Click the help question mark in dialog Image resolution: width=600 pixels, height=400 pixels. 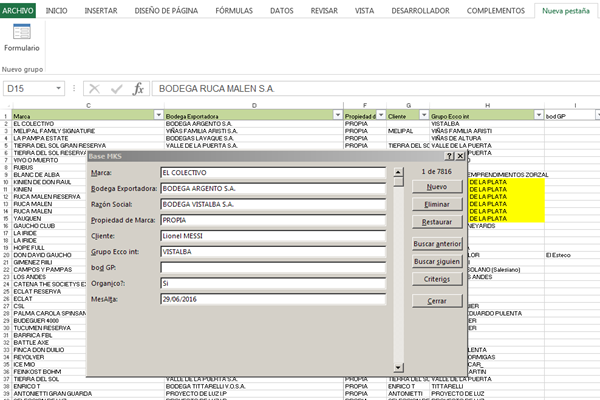449,157
